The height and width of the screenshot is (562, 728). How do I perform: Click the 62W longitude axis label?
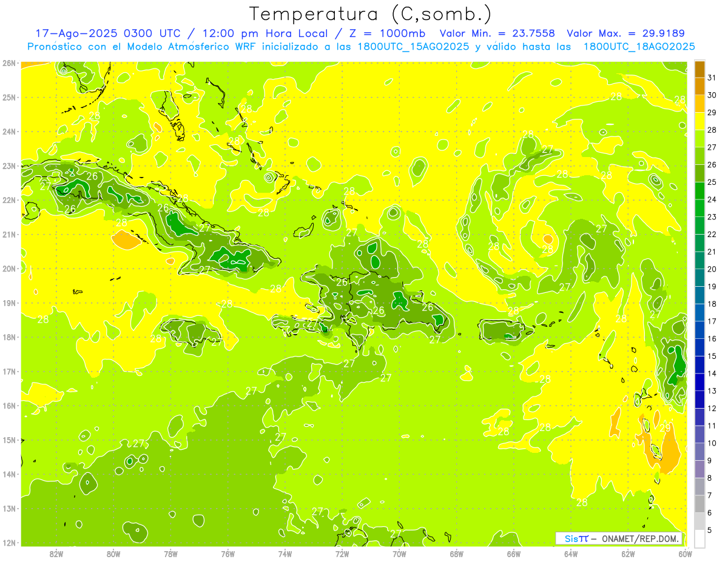tap(628, 554)
